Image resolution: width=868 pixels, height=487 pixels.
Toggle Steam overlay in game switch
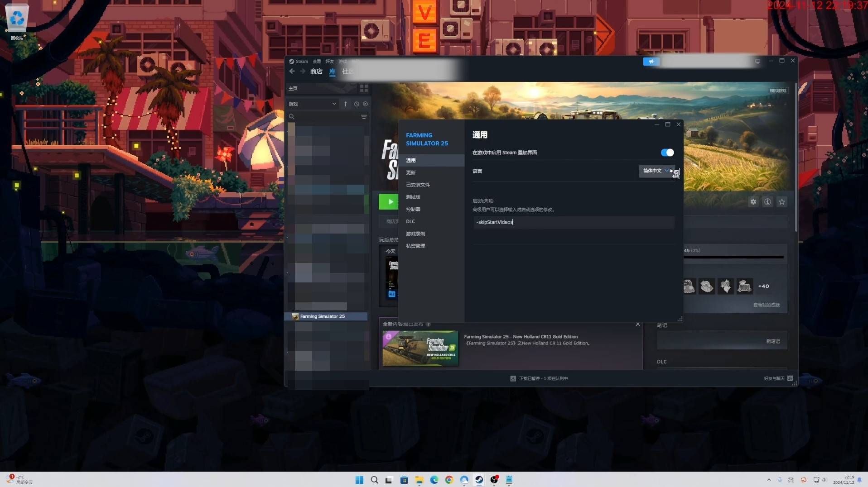(667, 153)
